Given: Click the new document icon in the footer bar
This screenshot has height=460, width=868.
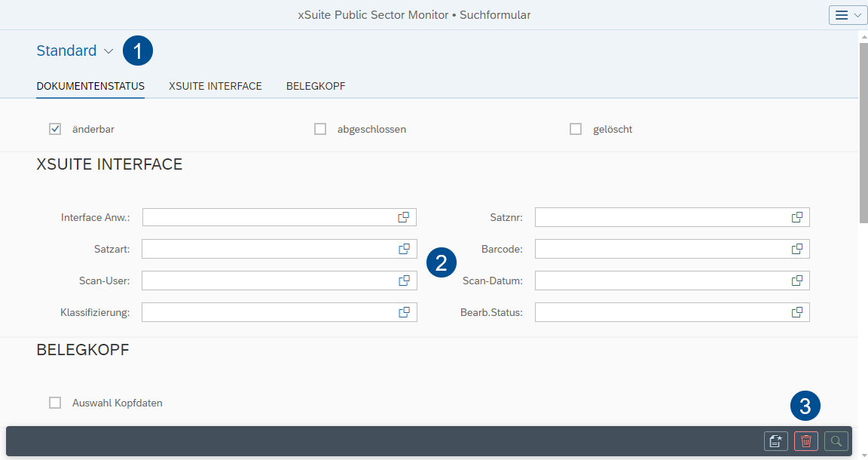Looking at the screenshot, I should pyautogui.click(x=775, y=441).
